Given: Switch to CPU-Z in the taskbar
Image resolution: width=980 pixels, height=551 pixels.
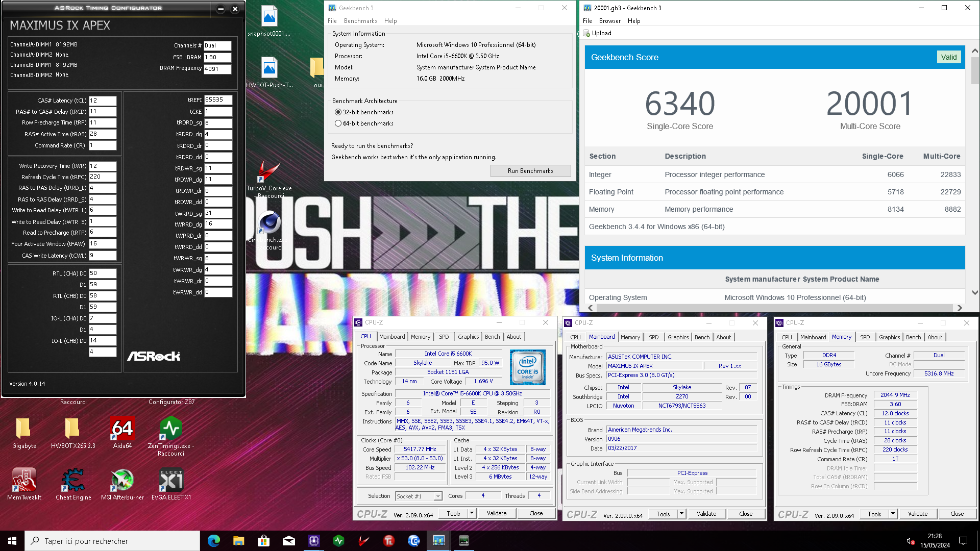Looking at the screenshot, I should coord(313,541).
